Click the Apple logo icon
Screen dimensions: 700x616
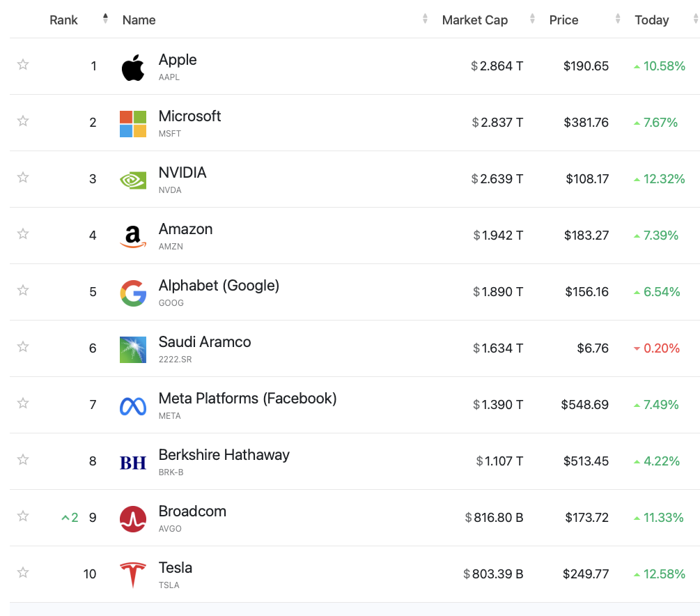point(133,68)
